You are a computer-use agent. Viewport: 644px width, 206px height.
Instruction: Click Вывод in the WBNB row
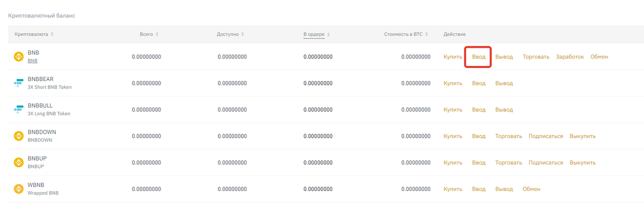coord(504,189)
